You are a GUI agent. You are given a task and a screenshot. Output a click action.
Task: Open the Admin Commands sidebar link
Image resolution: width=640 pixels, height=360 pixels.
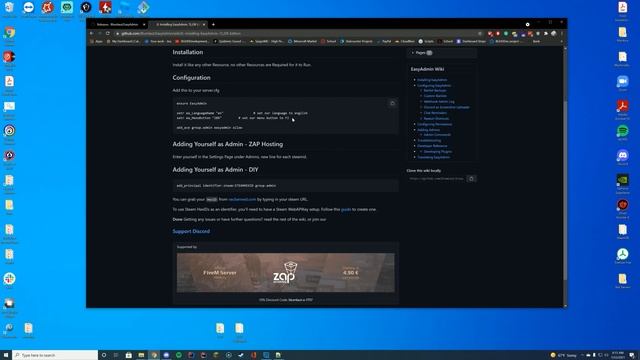tap(437, 135)
